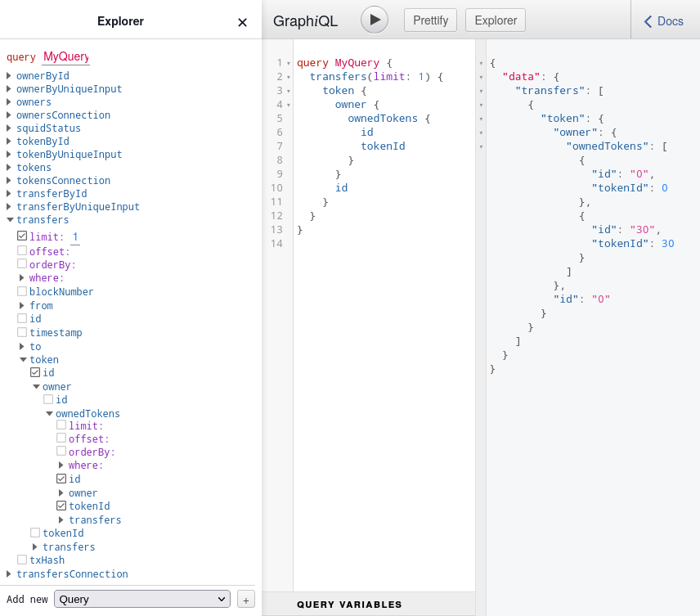This screenshot has width=700, height=616.
Task: Collapse the token field node
Action: click(x=23, y=360)
